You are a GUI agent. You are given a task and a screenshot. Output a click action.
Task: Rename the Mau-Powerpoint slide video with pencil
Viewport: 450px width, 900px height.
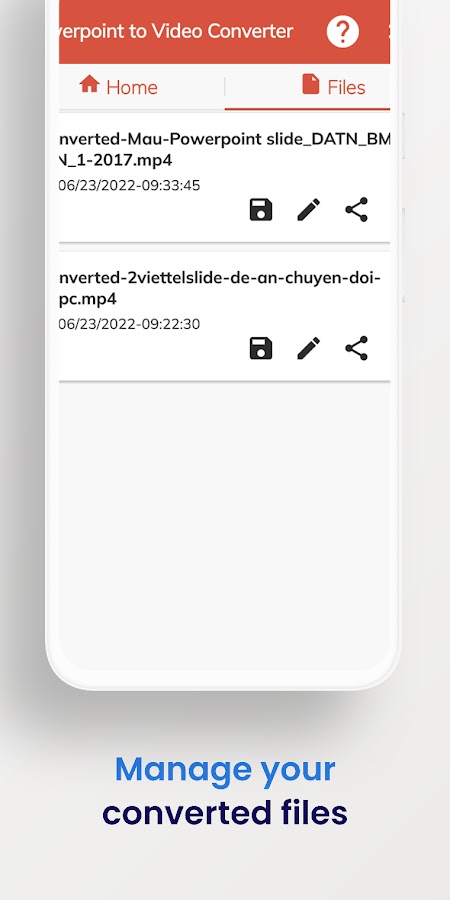click(x=308, y=210)
